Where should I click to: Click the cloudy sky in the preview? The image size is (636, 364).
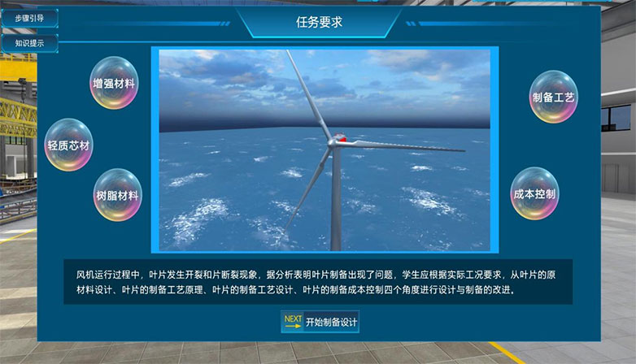(x=220, y=81)
